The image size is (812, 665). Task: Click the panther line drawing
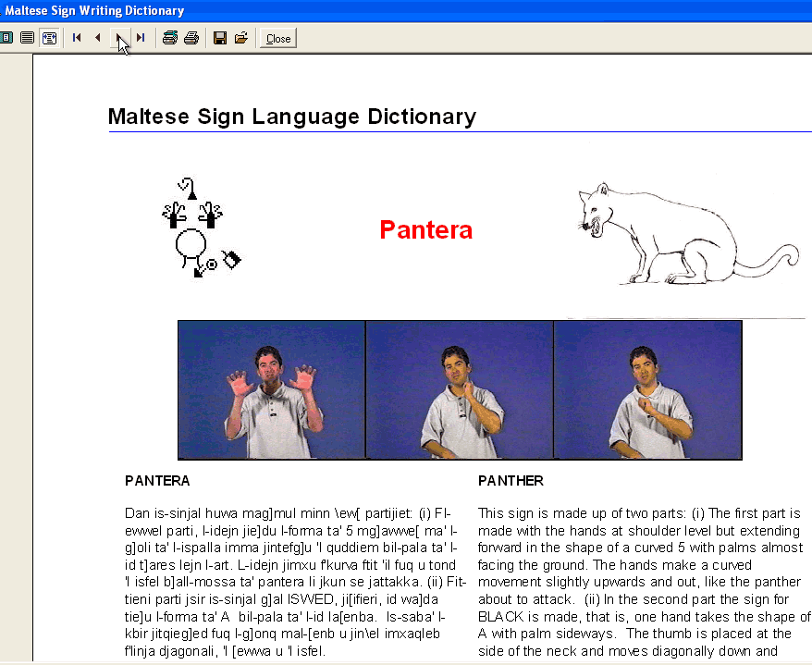point(689,233)
